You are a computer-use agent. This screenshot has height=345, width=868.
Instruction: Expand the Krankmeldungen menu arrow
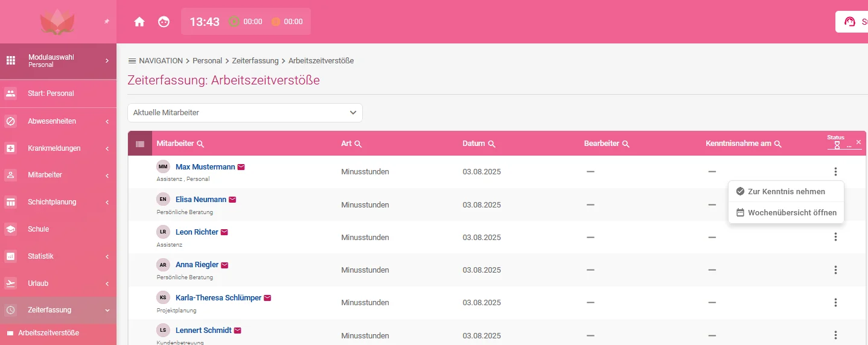tap(107, 148)
